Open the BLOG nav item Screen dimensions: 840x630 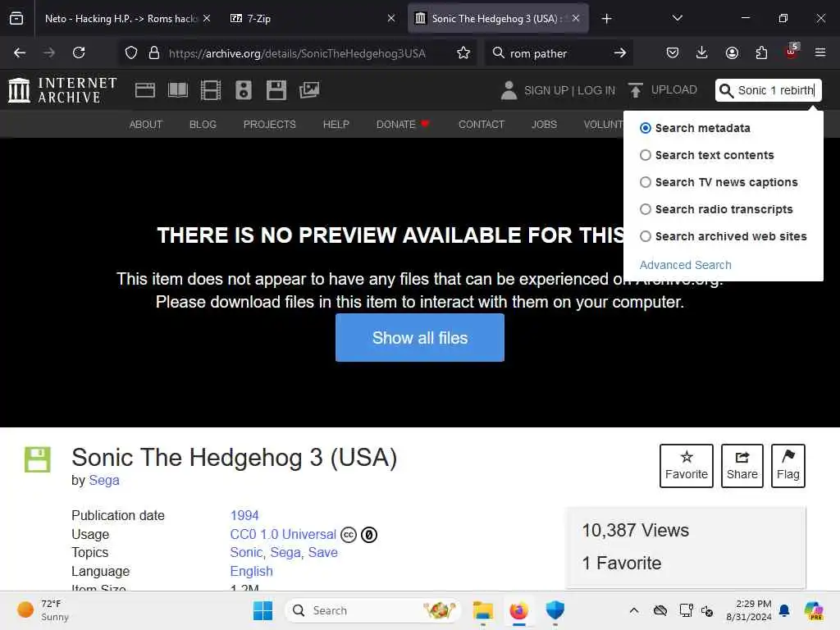[x=203, y=125]
